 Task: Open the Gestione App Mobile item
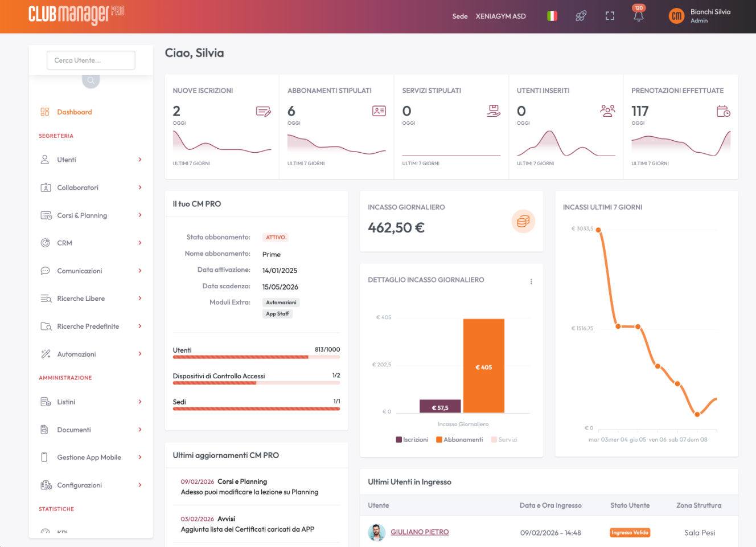tap(91, 457)
